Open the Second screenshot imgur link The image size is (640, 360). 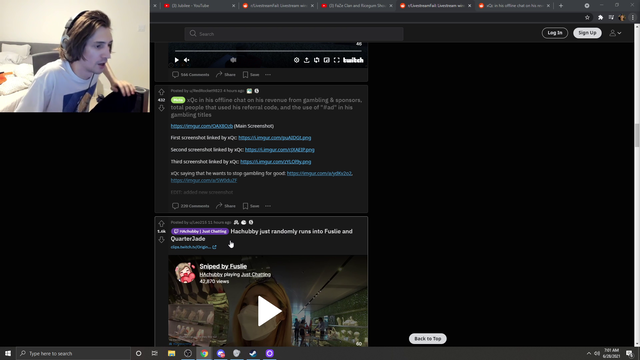[x=280, y=150]
